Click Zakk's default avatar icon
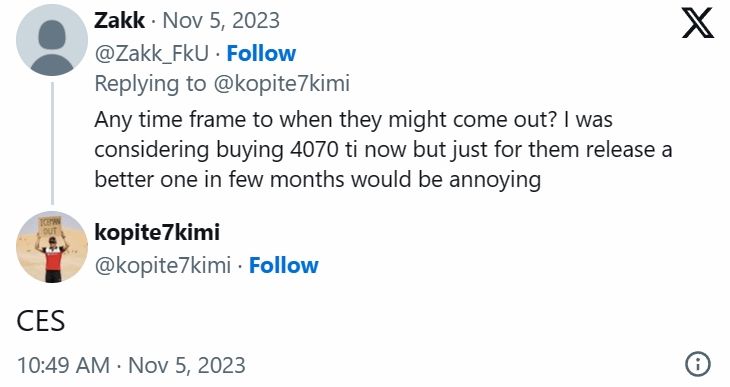This screenshot has width=730, height=387. tap(52, 40)
